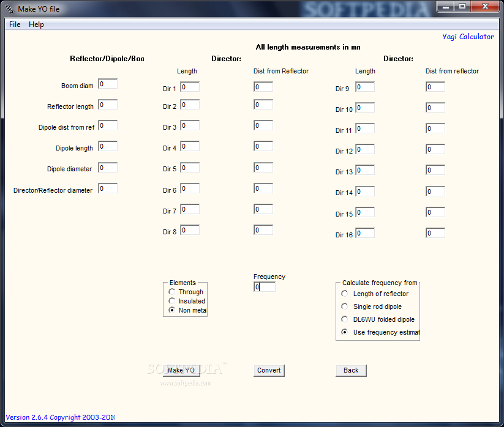
Task: Click Dir 1 dist from reflector field
Action: tap(263, 87)
